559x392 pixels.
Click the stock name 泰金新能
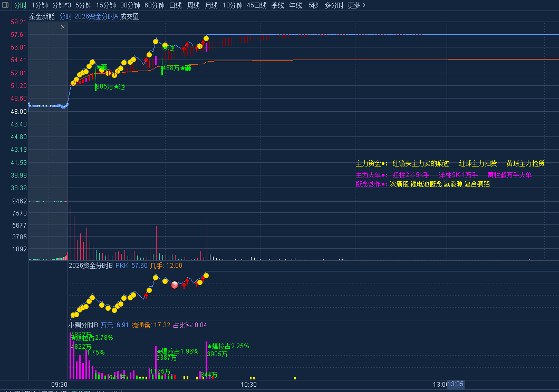(x=42, y=16)
